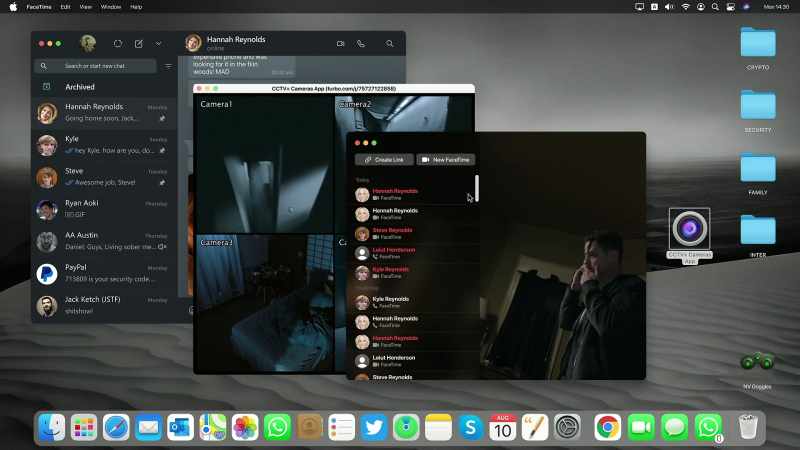Viewport: 800px width, 450px height.
Task: Open CRYPTO folder on desktop
Action: (x=758, y=48)
